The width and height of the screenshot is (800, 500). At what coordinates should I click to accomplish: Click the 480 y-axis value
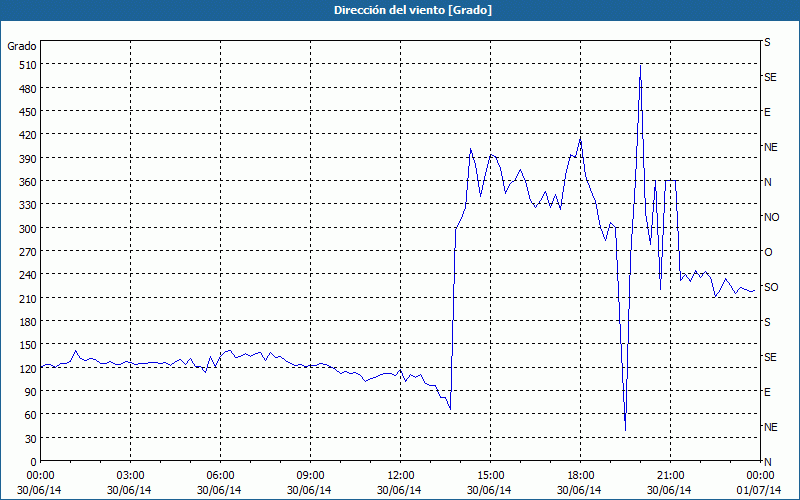pos(28,88)
